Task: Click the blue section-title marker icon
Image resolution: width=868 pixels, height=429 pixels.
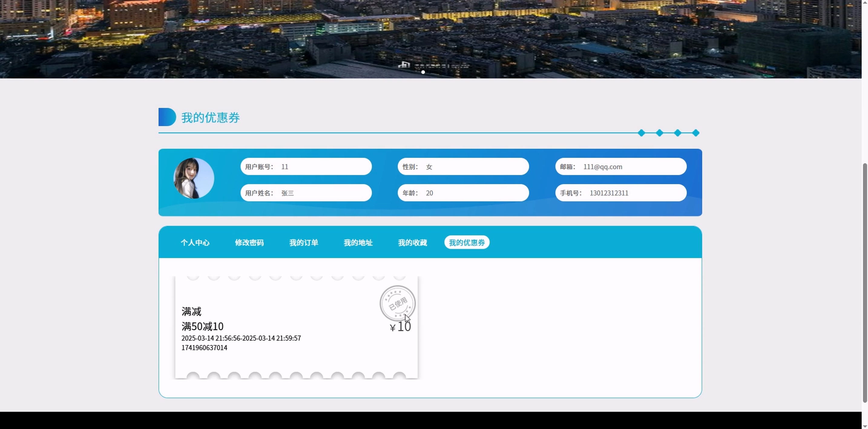Action: pos(167,117)
